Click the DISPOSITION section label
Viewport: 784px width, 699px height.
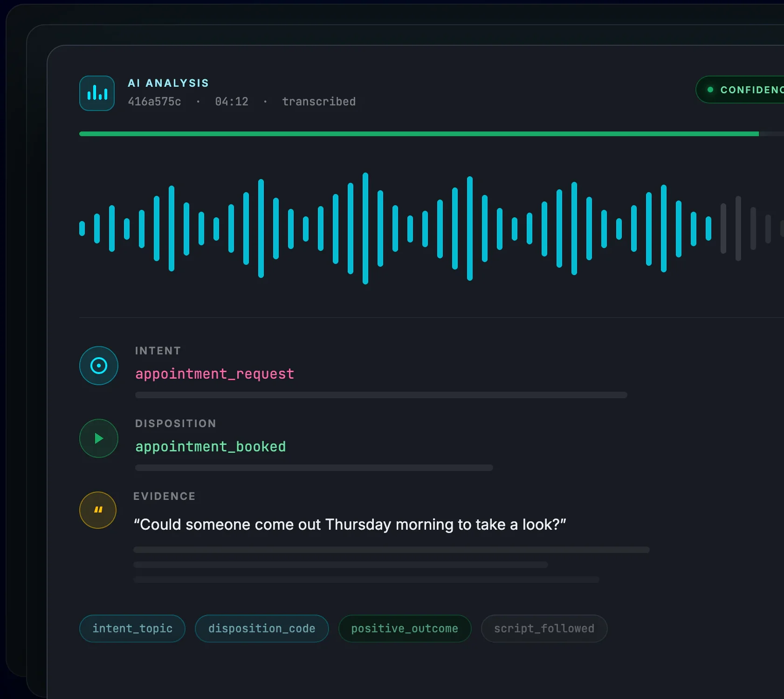tap(176, 423)
